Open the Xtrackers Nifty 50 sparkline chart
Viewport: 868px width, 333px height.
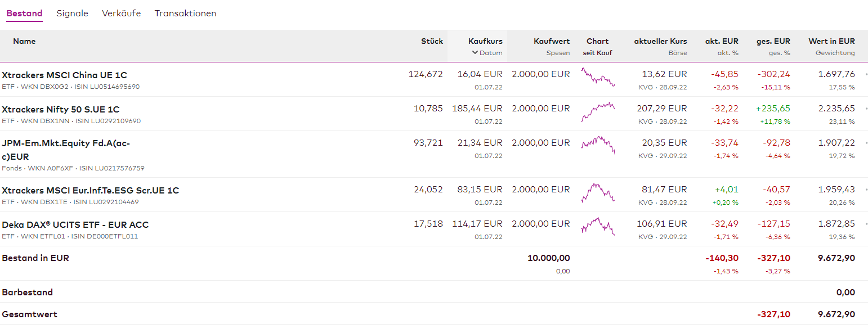pyautogui.click(x=597, y=111)
